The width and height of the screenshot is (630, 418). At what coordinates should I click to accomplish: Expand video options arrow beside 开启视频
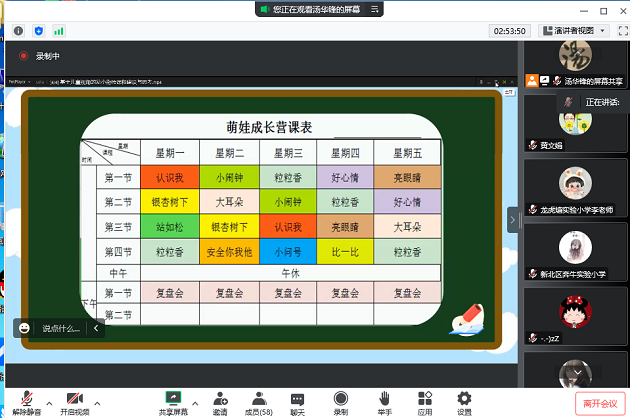point(99,396)
